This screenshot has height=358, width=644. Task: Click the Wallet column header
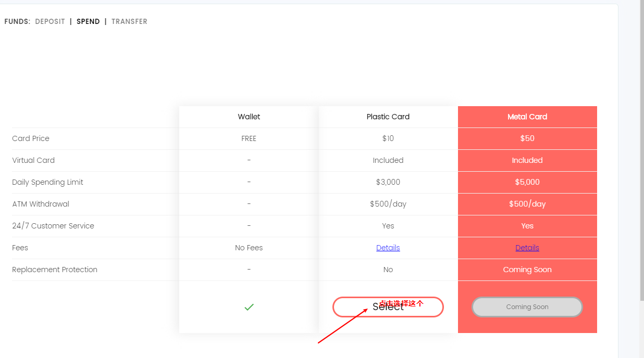pyautogui.click(x=249, y=117)
